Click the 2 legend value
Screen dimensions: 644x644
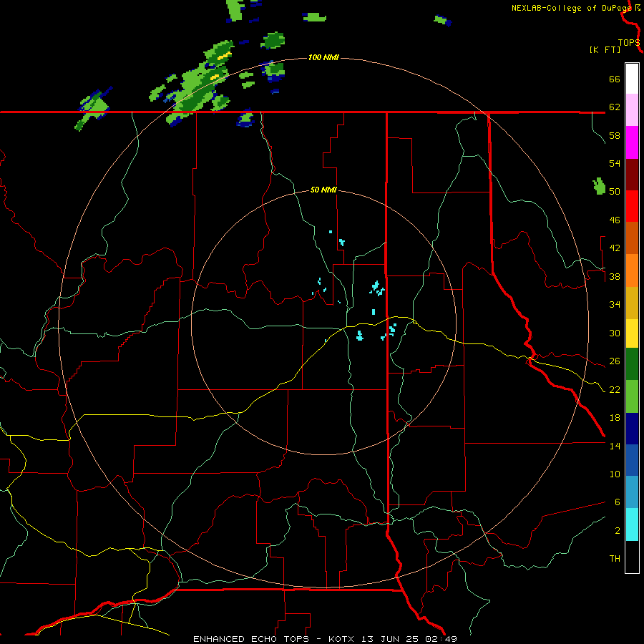point(618,531)
